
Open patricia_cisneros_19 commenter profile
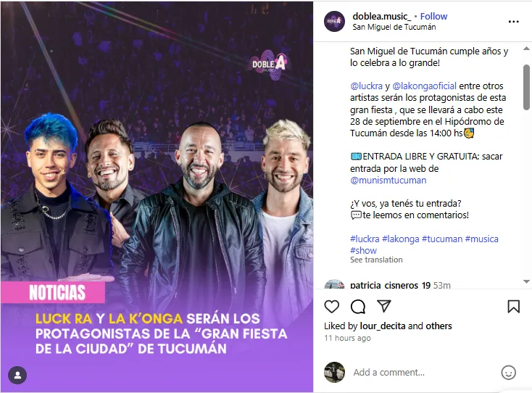click(390, 285)
